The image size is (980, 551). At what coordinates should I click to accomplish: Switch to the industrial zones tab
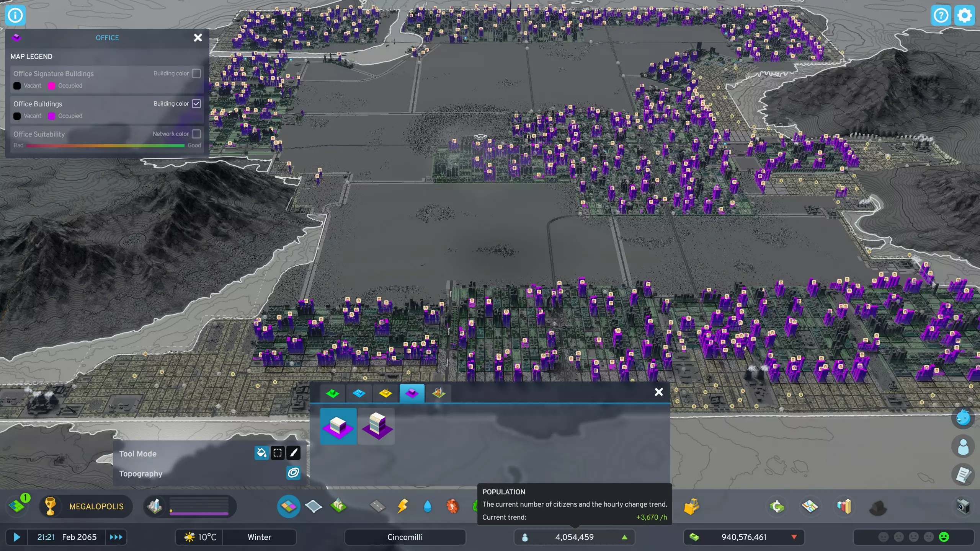coord(385,393)
